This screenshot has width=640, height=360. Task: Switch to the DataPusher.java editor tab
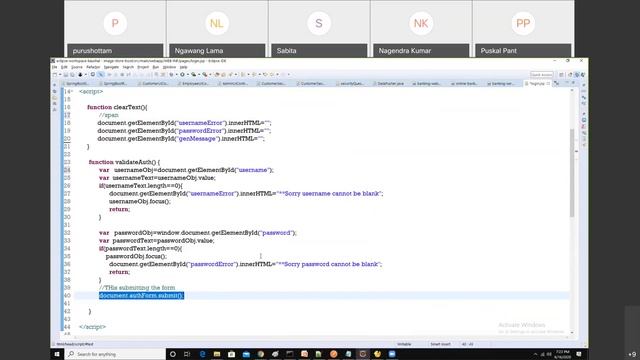click(390, 83)
